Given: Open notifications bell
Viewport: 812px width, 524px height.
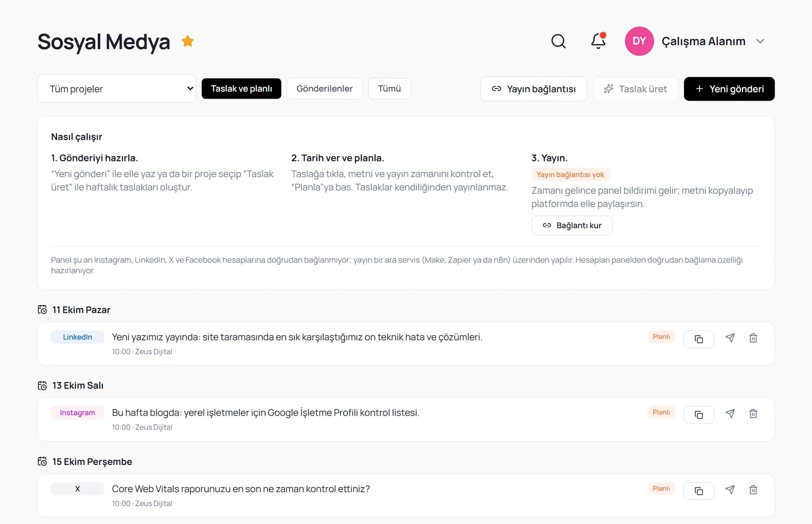Looking at the screenshot, I should click(x=598, y=41).
